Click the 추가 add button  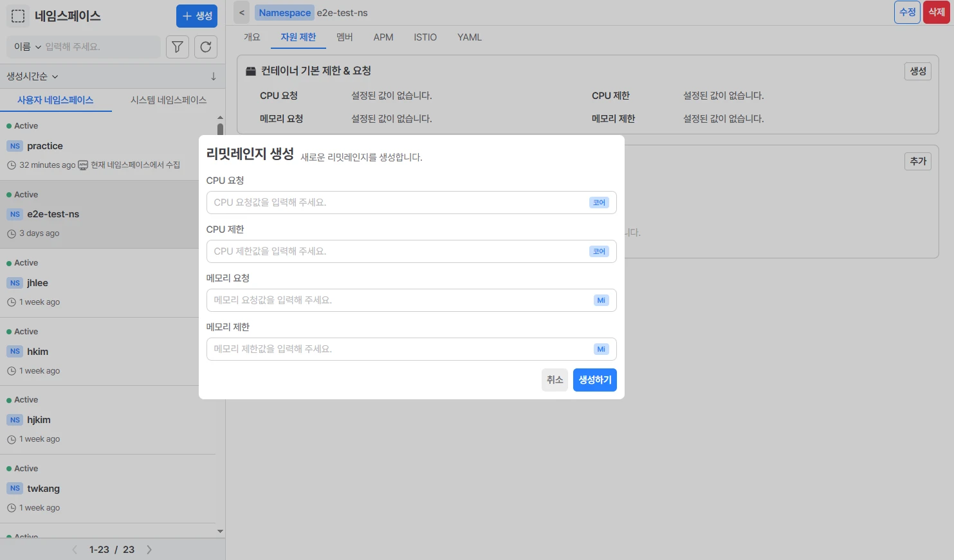(x=918, y=161)
